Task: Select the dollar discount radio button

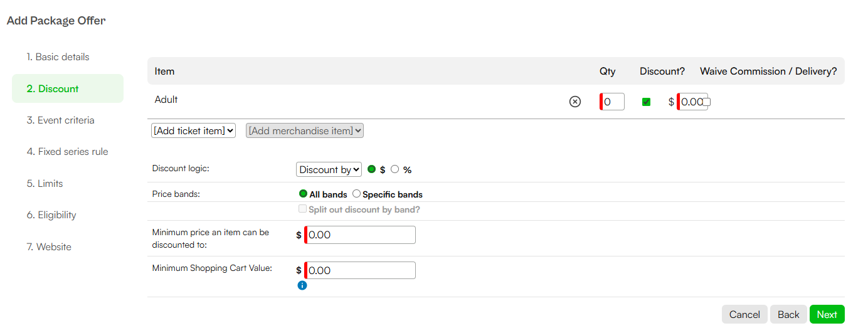Action: pyautogui.click(x=371, y=169)
